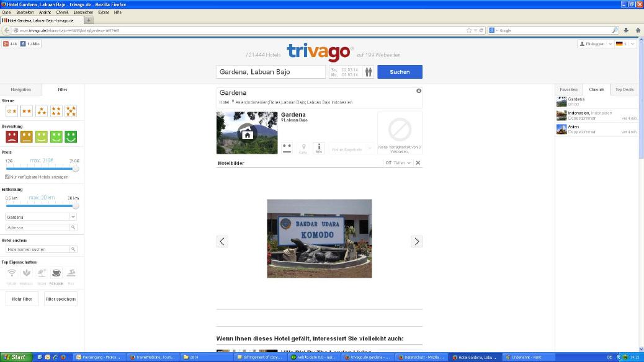Image resolution: width=644 pixels, height=362 pixels.
Task: Click the Windows Start button
Action: 15,357
